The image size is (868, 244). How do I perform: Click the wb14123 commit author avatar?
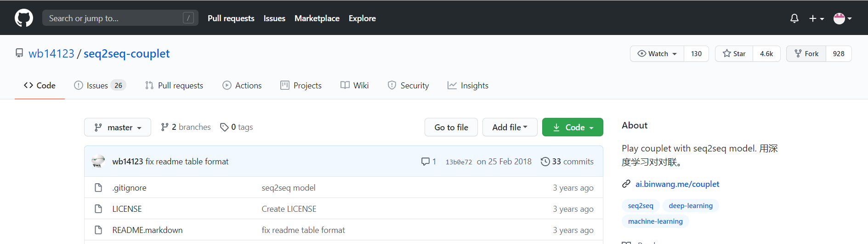(x=98, y=162)
